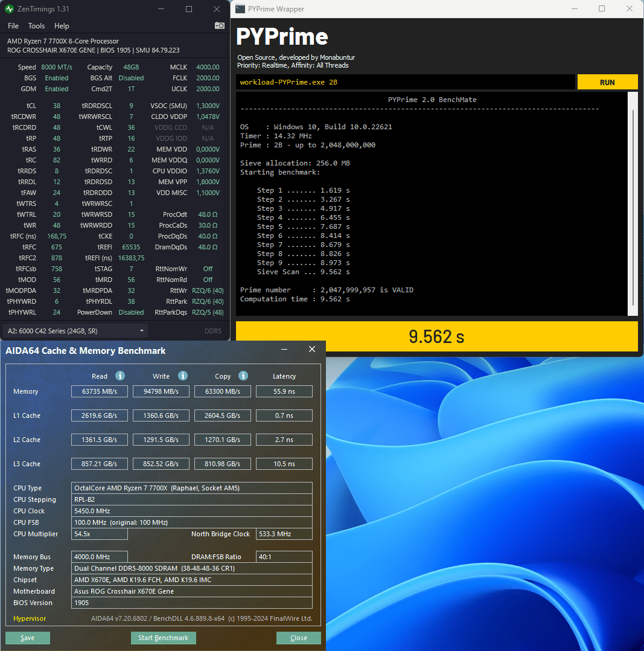Viewport: 644px width, 651px height.
Task: Click the L3 Cache latency 10.5 ns field
Action: click(284, 464)
